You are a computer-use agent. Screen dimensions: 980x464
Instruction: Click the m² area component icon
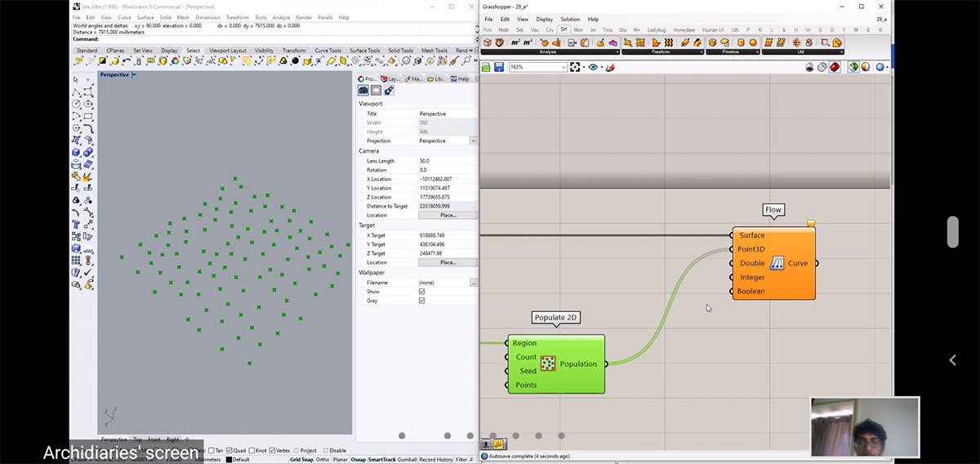pos(516,42)
